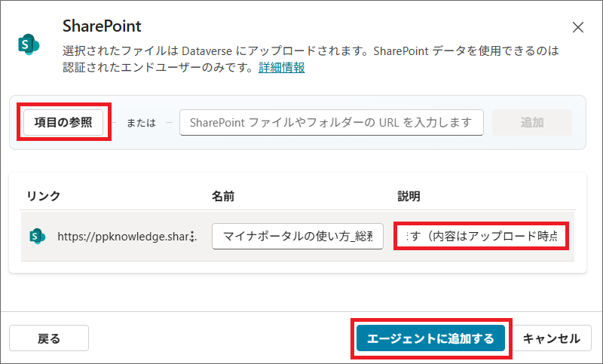Click the 名前 column header
The height and width of the screenshot is (364, 603).
[223, 196]
